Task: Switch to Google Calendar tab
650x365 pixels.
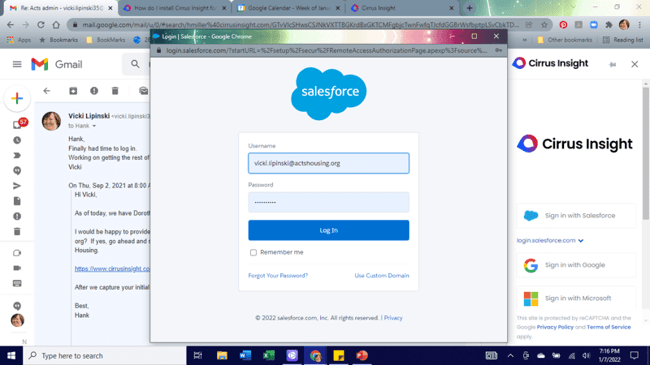Action: pos(289,8)
